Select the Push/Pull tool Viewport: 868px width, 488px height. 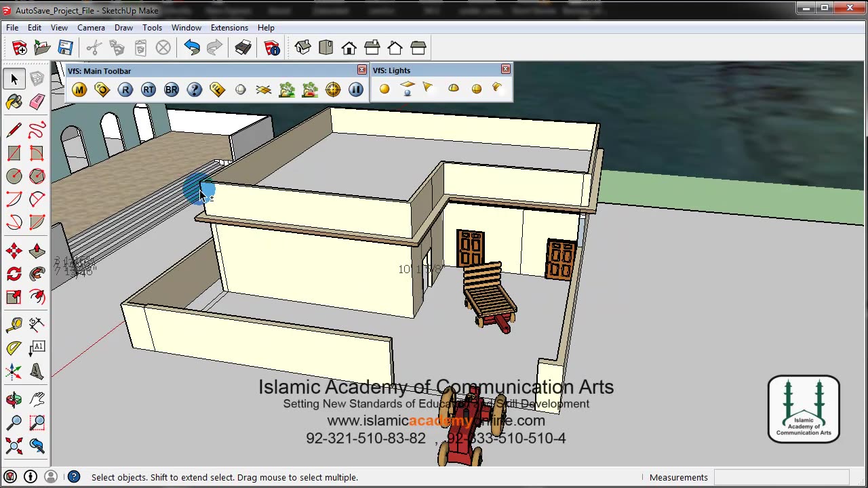click(x=37, y=251)
